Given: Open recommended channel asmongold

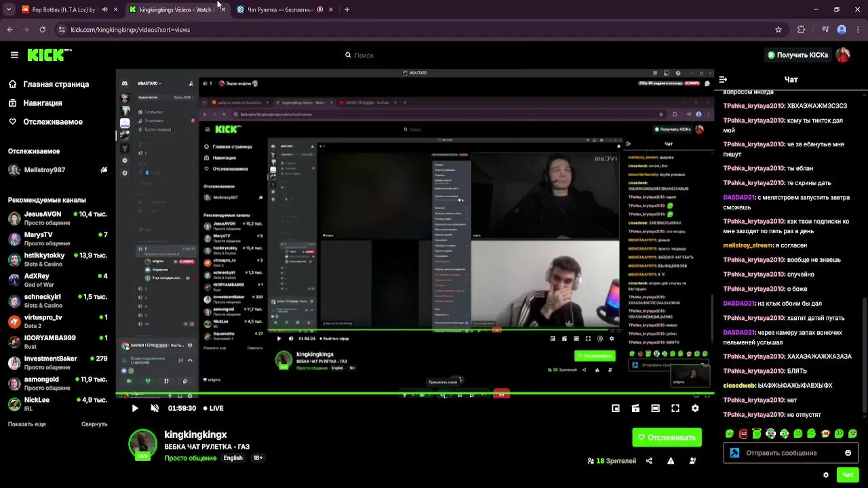Looking at the screenshot, I should [58, 384].
